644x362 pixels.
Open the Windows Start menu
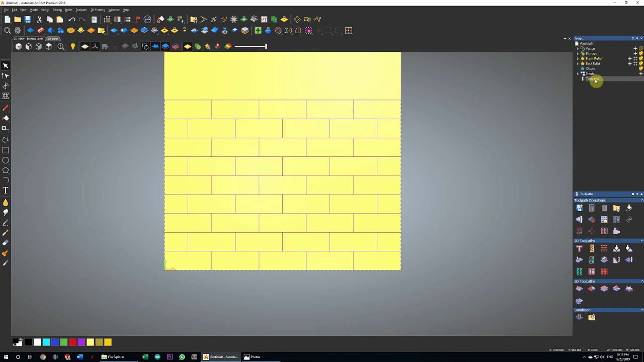pyautogui.click(x=6, y=357)
